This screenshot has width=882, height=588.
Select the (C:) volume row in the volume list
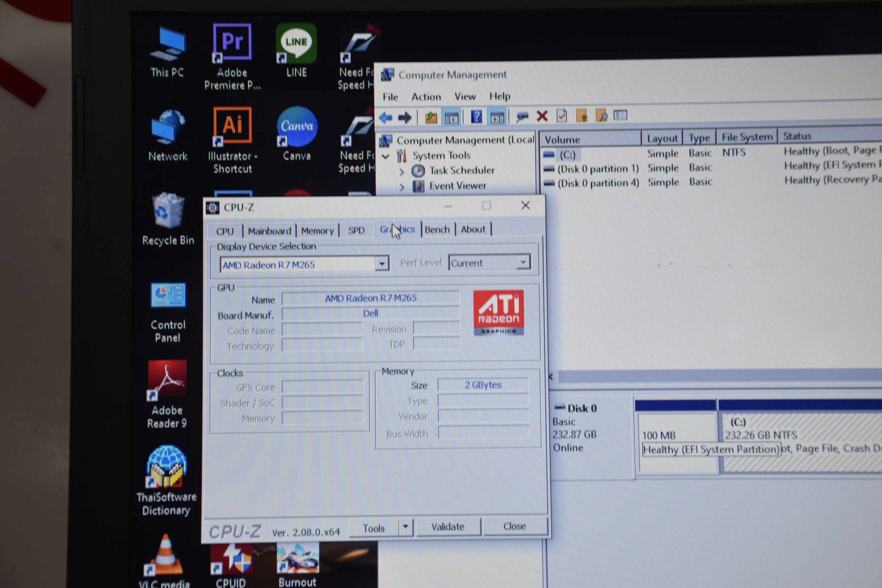coord(712,153)
